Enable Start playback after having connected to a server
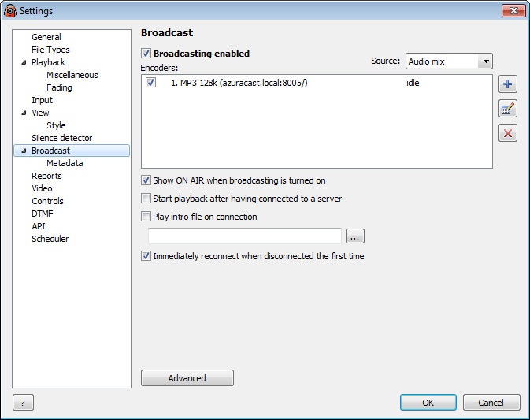 pos(146,198)
